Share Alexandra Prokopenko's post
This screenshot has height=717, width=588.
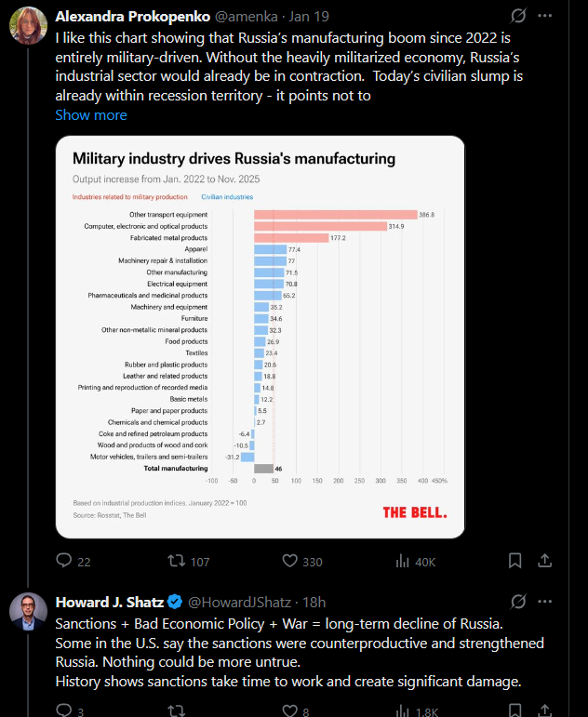point(546,561)
